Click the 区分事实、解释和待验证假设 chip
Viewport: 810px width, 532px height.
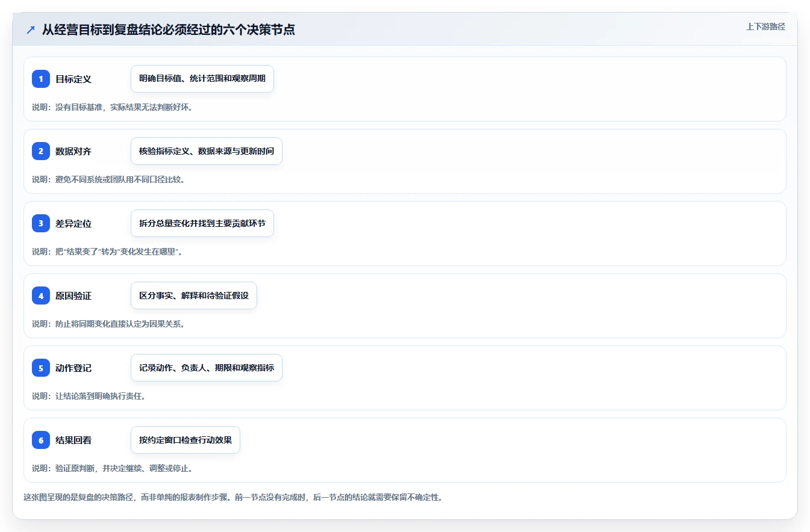point(194,295)
